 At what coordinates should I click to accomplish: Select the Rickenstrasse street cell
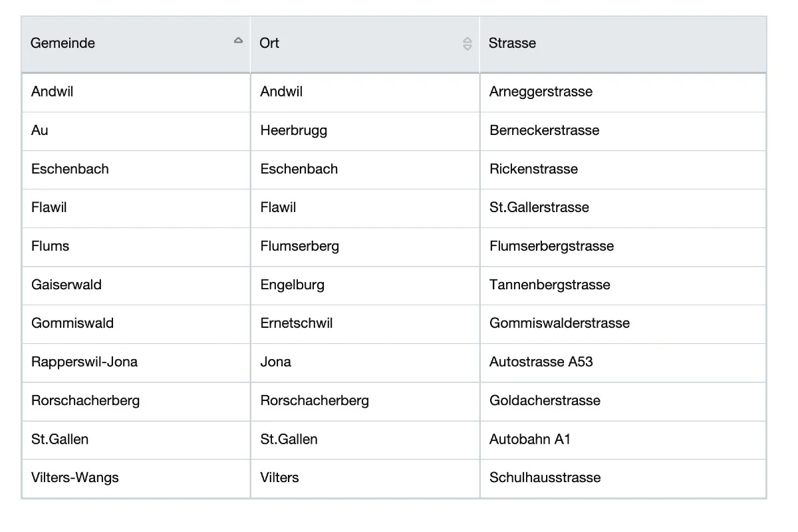pos(623,170)
